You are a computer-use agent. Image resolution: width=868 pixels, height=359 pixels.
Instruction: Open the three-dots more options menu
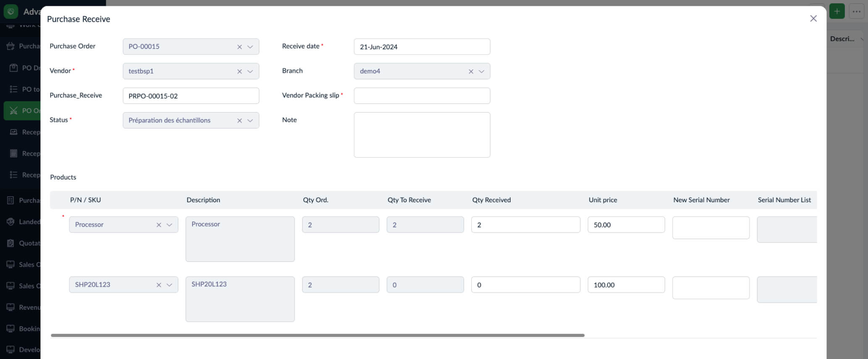point(856,11)
